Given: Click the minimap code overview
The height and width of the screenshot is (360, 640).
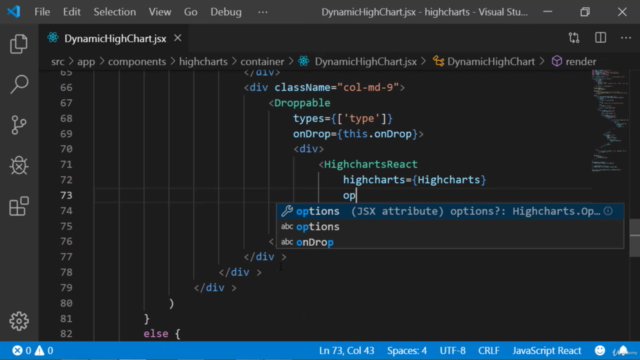Looking at the screenshot, I should pyautogui.click(x=610, y=120).
